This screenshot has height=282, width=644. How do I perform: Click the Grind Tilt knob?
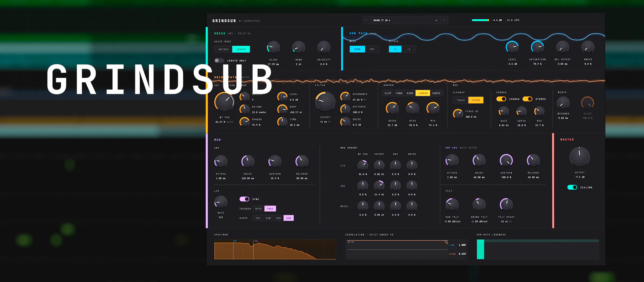point(479,204)
